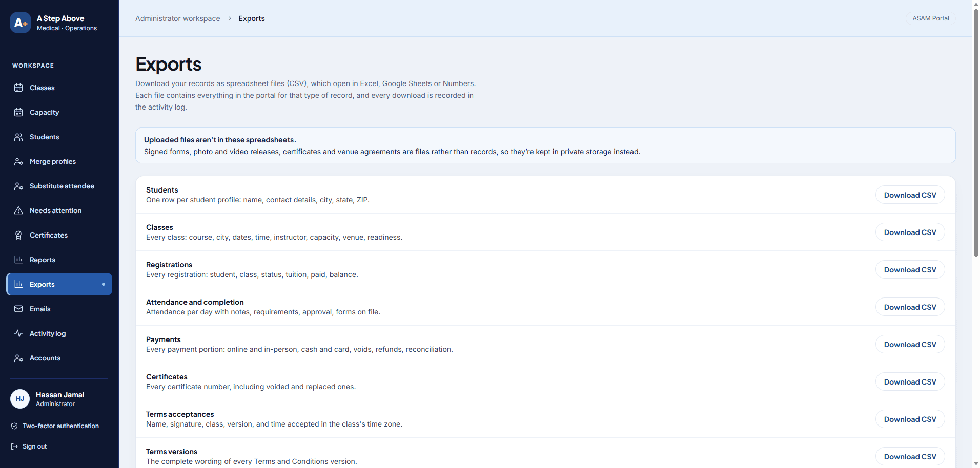This screenshot has width=980, height=468.
Task: Click the Sign out arrow icon
Action: tap(14, 446)
